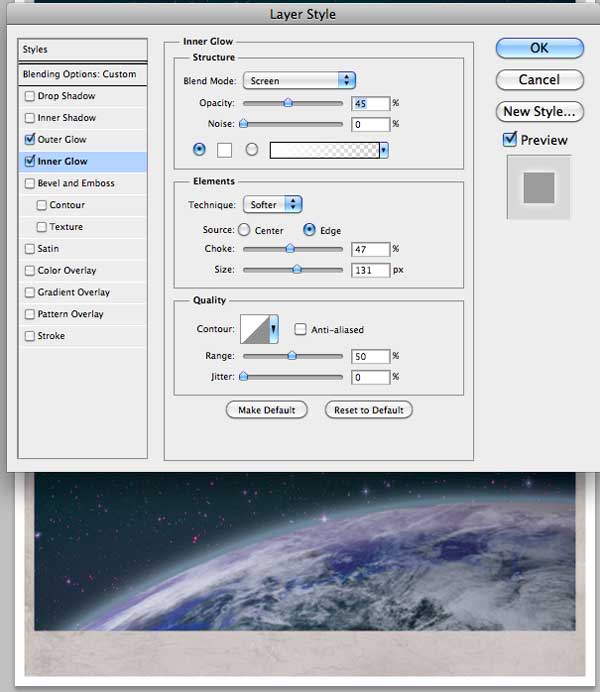Toggle the Preview checkbox
Viewport: 600px width, 692px height.
[x=510, y=139]
